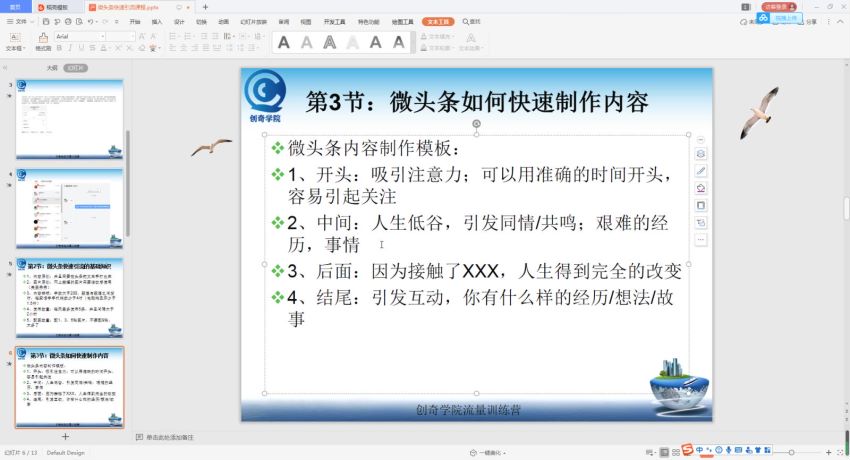
Task: Switch to normal view icon in status bar
Action: pos(665,452)
